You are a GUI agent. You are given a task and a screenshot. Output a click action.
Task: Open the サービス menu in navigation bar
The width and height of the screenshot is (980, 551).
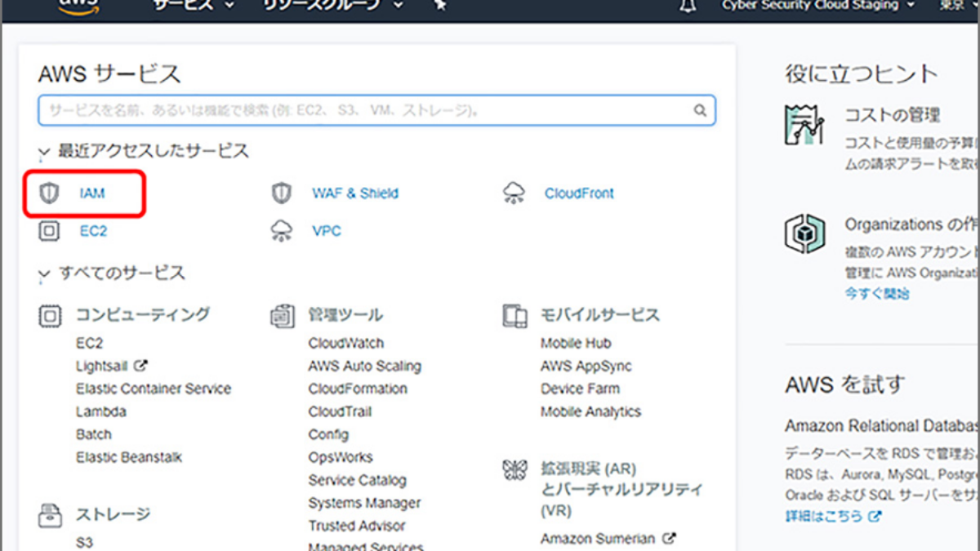[x=193, y=6]
